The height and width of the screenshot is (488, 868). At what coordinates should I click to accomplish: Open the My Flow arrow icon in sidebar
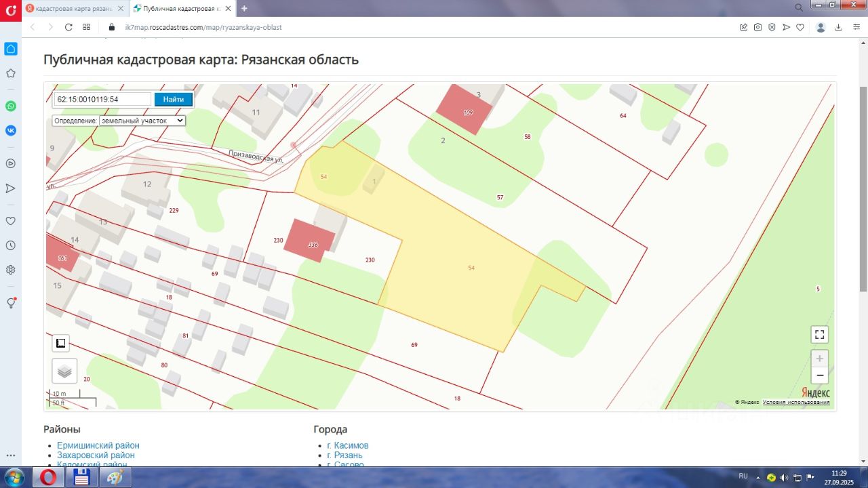(x=11, y=188)
